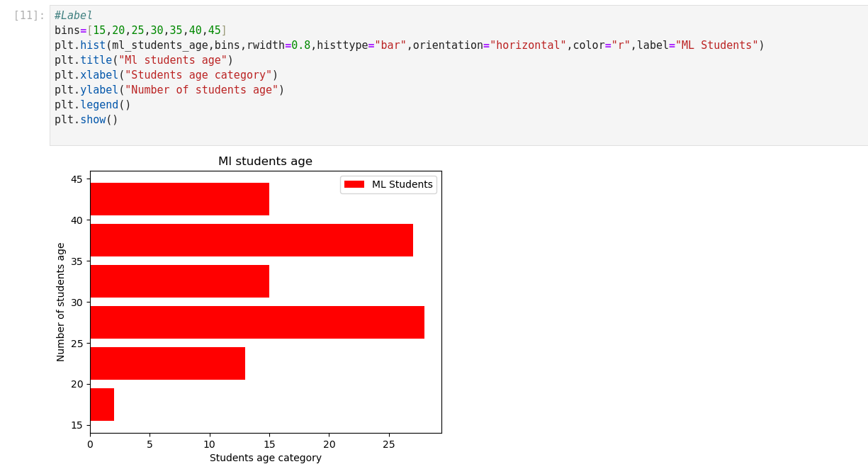Screen dimensions: 868x469
Task: Select the cell execution prompt [11]
Action: pos(29,16)
